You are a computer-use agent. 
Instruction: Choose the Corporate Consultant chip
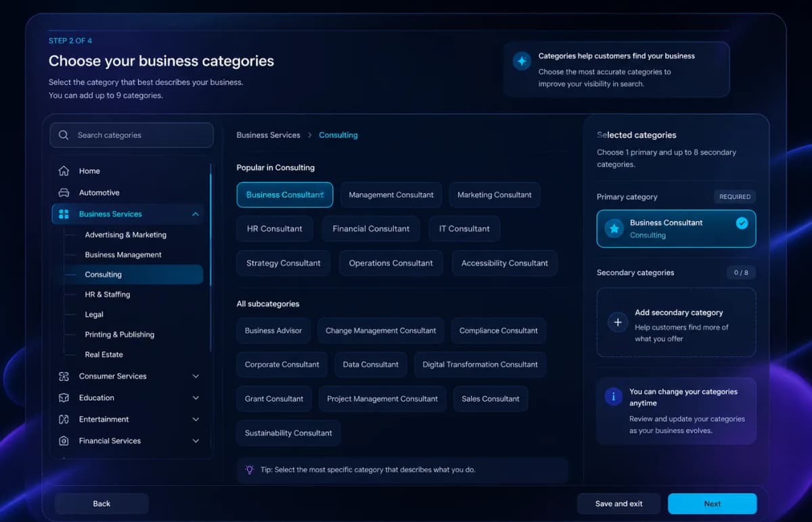pyautogui.click(x=282, y=365)
